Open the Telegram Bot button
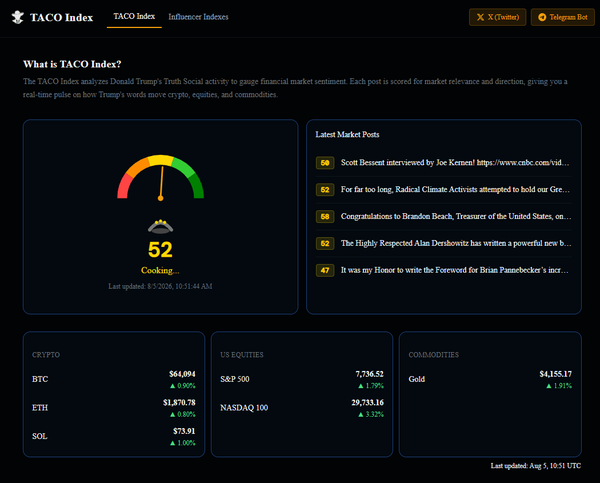Screen dimensions: 600x483 (562, 17)
